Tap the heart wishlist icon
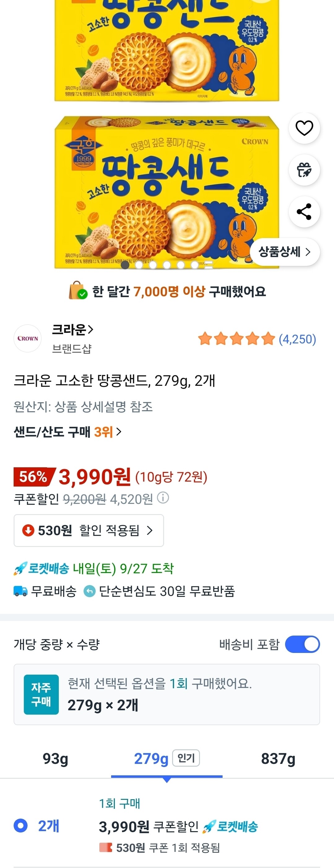The image size is (334, 868). coord(304,128)
